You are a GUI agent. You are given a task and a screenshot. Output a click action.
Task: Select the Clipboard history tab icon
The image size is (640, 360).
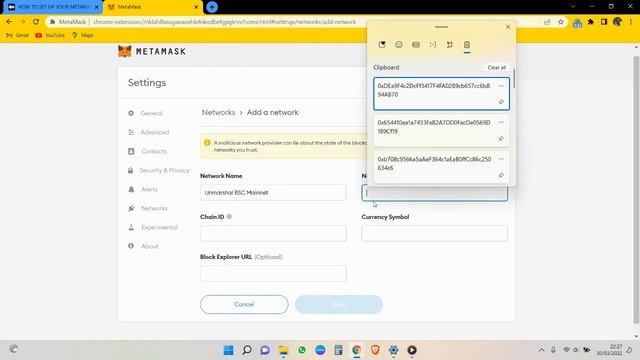pyautogui.click(x=467, y=44)
